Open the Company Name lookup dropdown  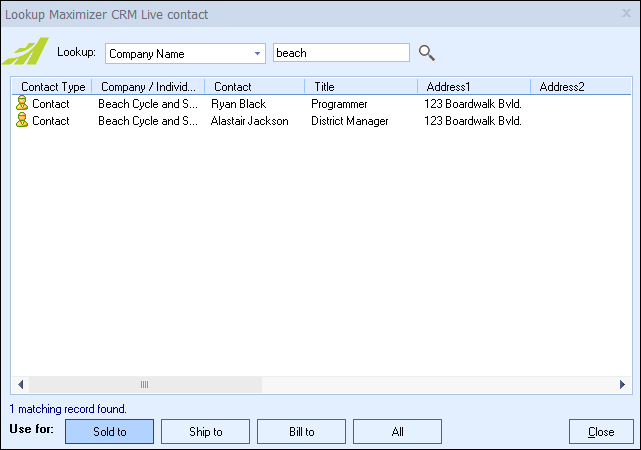tap(257, 53)
